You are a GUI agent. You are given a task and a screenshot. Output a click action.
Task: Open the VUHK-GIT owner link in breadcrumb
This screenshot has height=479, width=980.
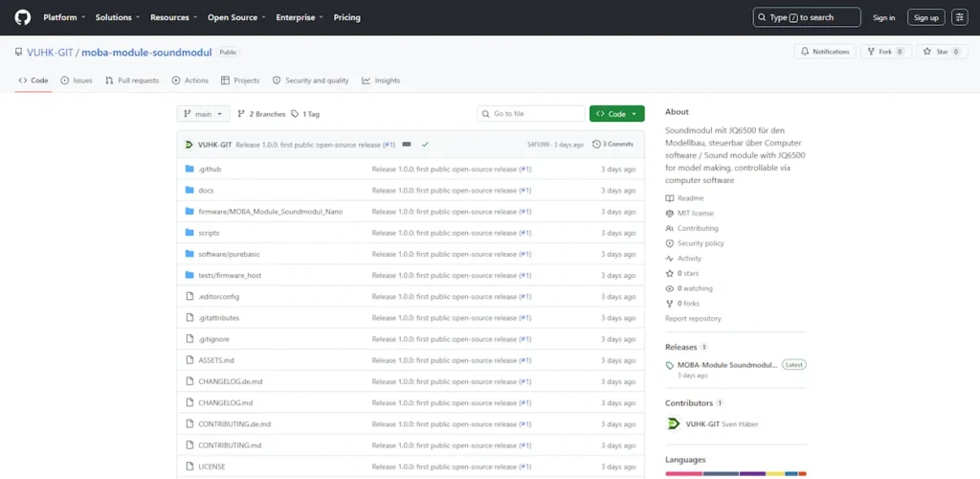coord(50,53)
